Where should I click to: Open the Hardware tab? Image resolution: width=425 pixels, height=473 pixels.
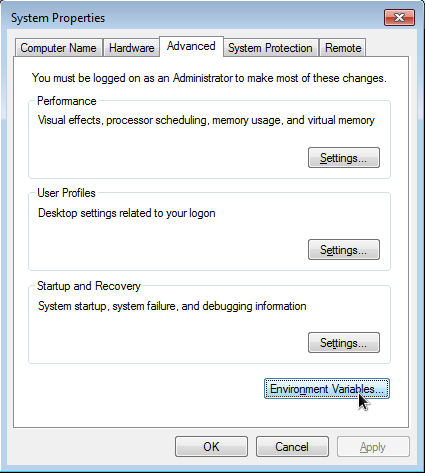131,48
